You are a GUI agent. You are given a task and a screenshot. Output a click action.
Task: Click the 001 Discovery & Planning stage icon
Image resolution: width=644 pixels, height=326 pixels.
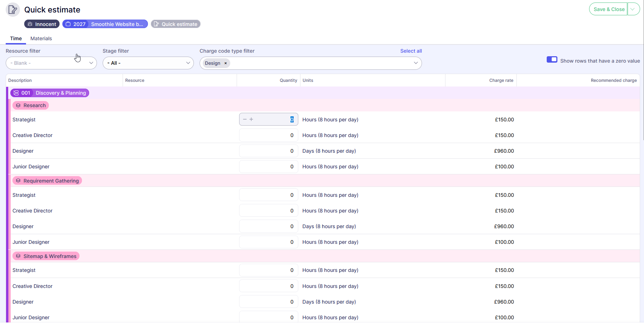(16, 93)
